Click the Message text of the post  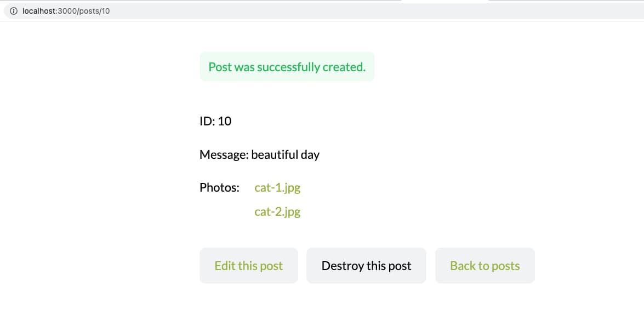point(260,154)
